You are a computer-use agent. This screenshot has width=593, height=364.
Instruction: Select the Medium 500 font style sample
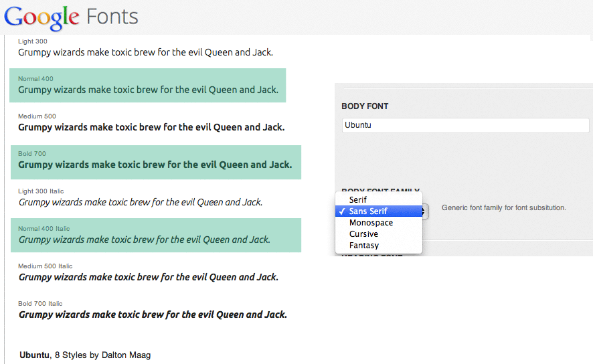coord(151,122)
